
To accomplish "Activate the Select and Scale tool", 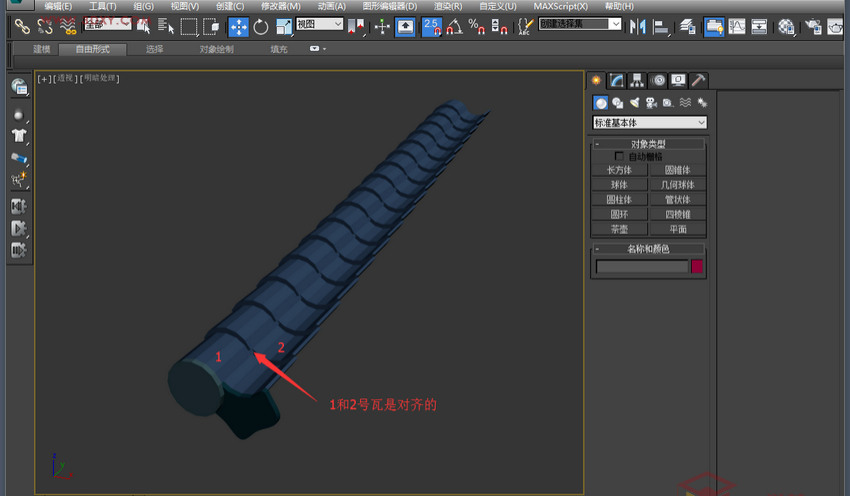I will (x=284, y=26).
